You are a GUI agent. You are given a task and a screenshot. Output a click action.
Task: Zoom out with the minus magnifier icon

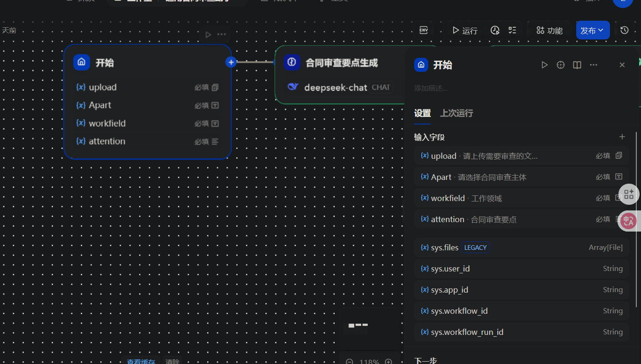click(x=349, y=362)
